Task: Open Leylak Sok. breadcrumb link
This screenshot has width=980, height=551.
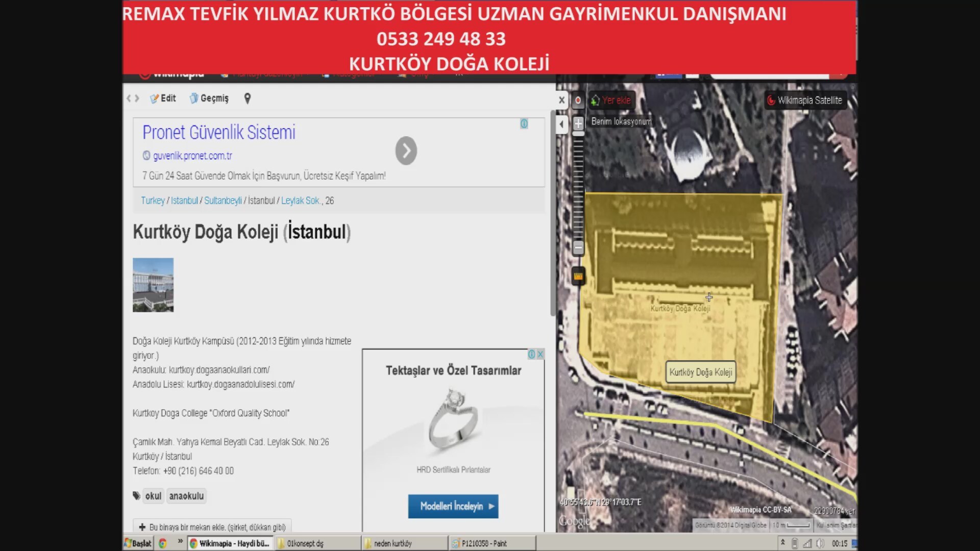Action: click(301, 201)
